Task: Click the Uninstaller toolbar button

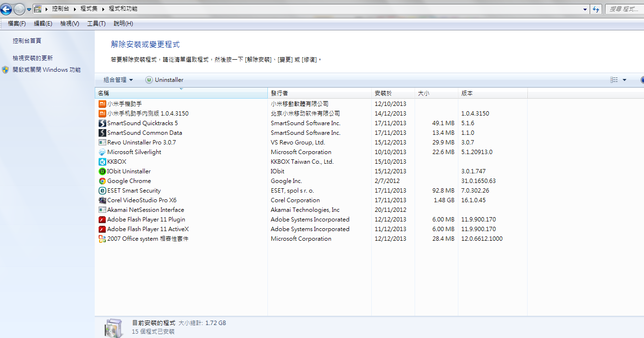Action: pyautogui.click(x=164, y=80)
